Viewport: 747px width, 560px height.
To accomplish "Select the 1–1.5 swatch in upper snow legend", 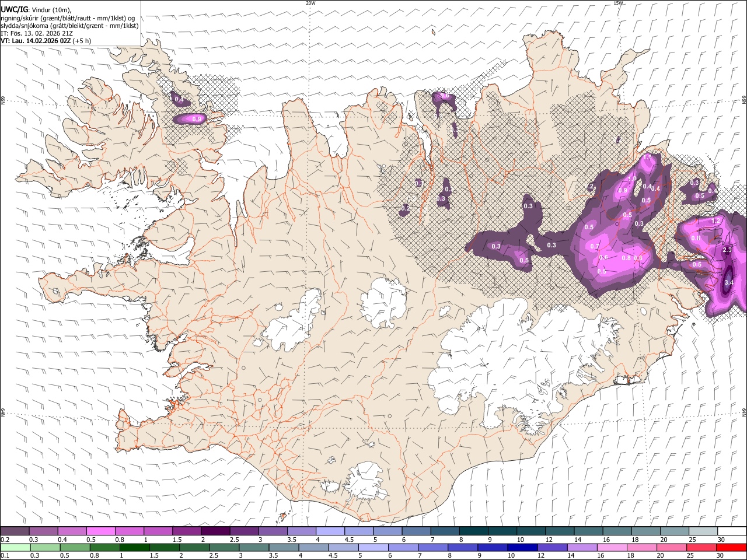I will 158,531.
